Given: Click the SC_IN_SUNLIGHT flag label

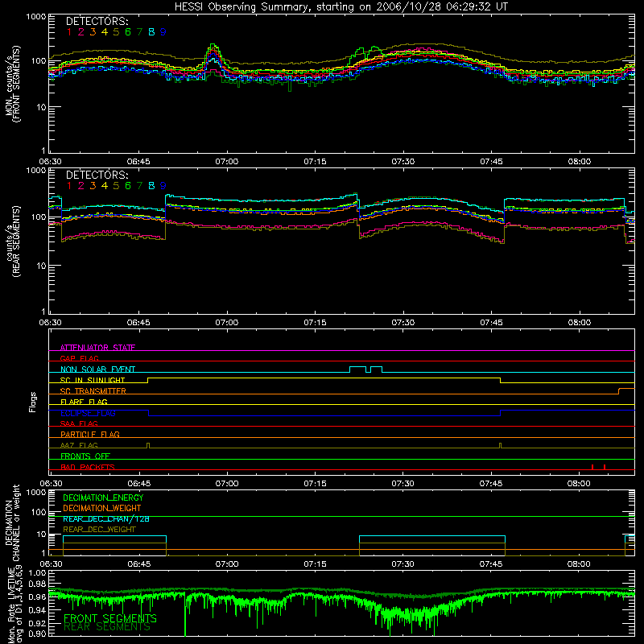Looking at the screenshot, I should 93,380.
